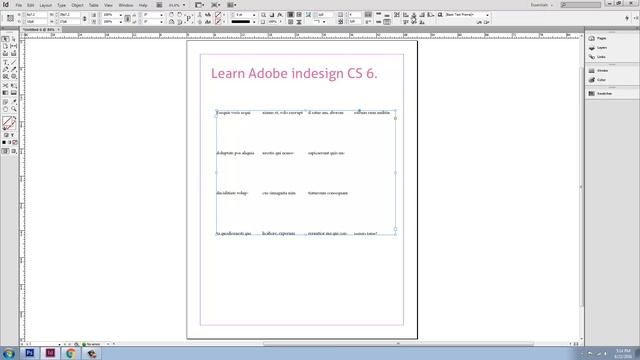Select the Line tool

click(x=13, y=62)
